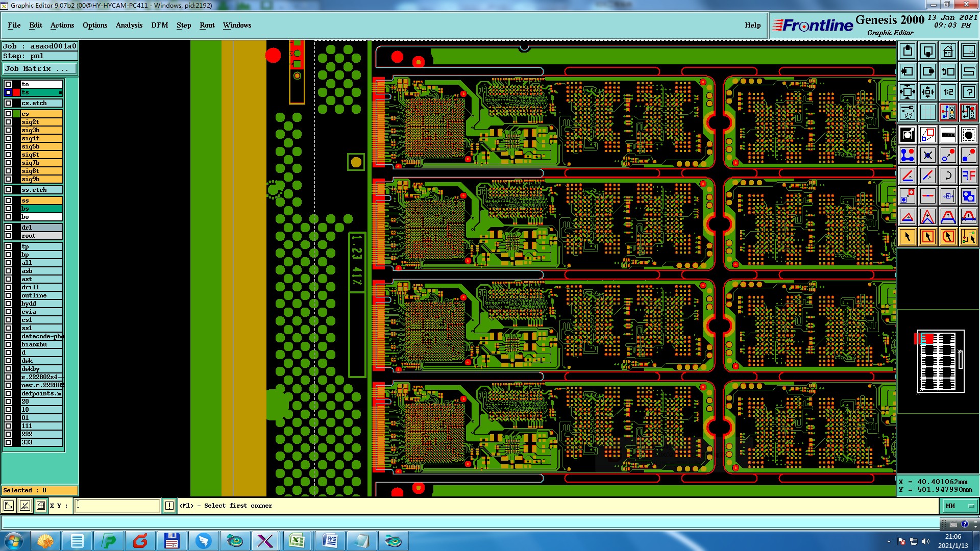Toggle visibility checkbox for layer drl
The image size is (980, 551).
[x=8, y=228]
